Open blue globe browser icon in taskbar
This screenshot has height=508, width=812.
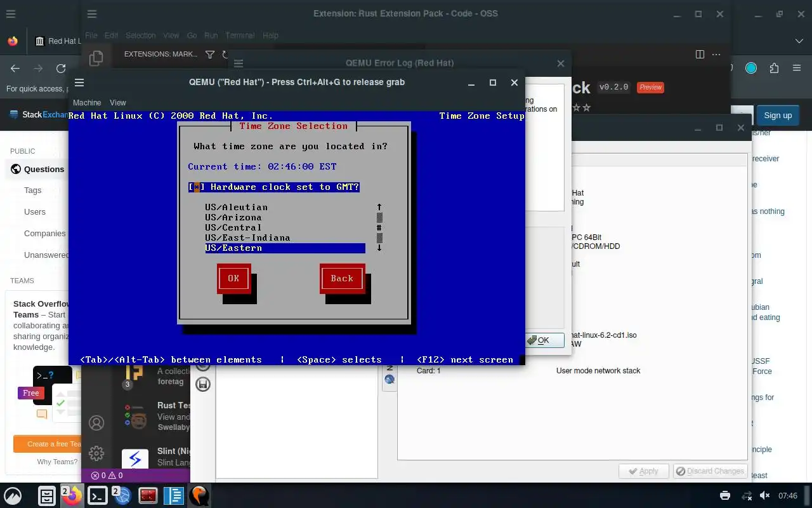[x=122, y=495]
